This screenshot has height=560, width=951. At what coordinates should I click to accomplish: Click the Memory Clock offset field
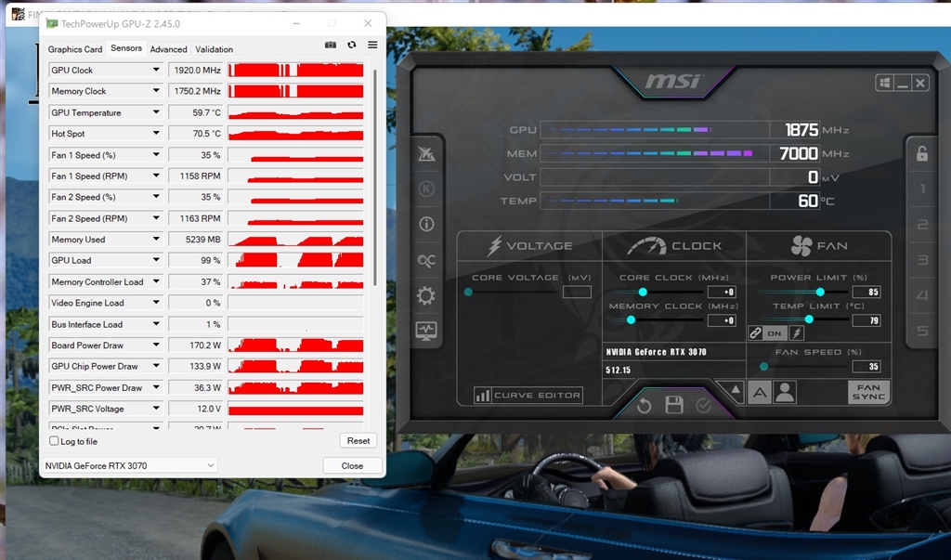(722, 320)
